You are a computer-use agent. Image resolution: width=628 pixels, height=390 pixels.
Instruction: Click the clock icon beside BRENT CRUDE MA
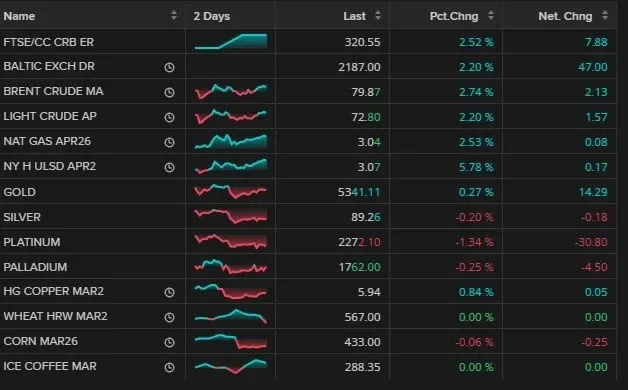169,92
